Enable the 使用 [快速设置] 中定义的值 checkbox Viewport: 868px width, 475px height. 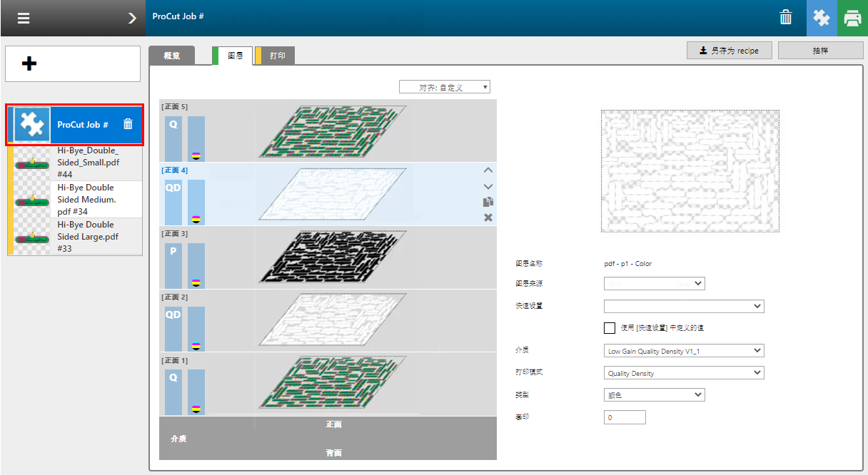(610, 328)
